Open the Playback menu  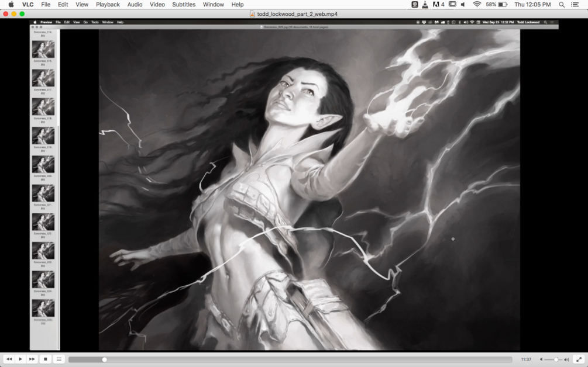(x=108, y=5)
